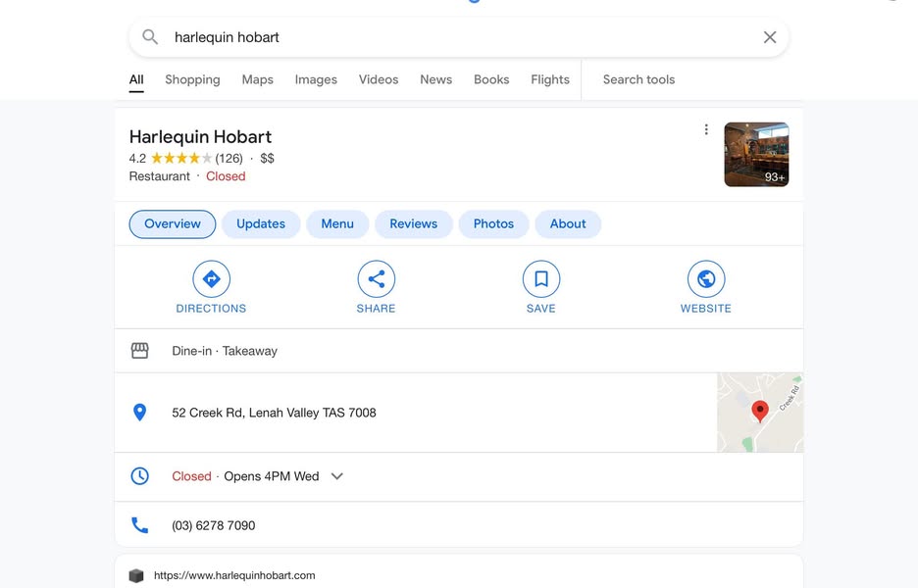Image resolution: width=918 pixels, height=588 pixels.
Task: Select the Menu chip
Action: click(337, 224)
